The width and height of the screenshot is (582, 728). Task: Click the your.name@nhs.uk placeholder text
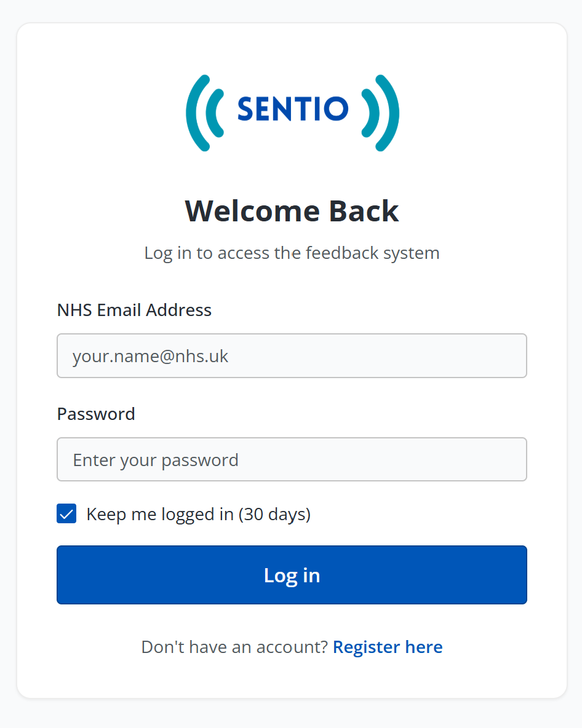coord(151,356)
